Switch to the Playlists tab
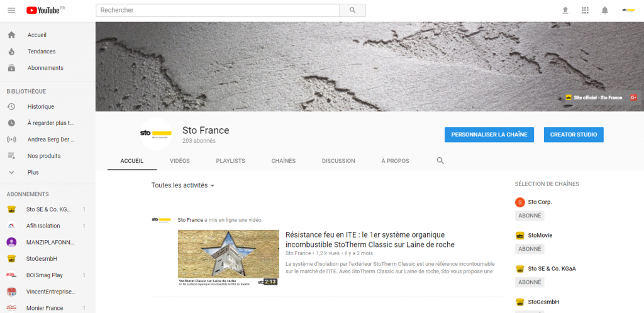644x313 pixels. coord(230,161)
